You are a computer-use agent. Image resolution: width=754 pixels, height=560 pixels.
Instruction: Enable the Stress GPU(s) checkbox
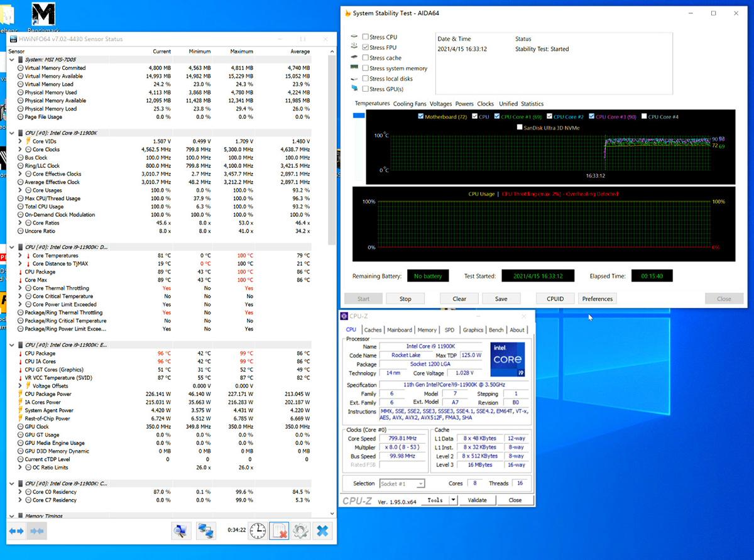coord(366,89)
